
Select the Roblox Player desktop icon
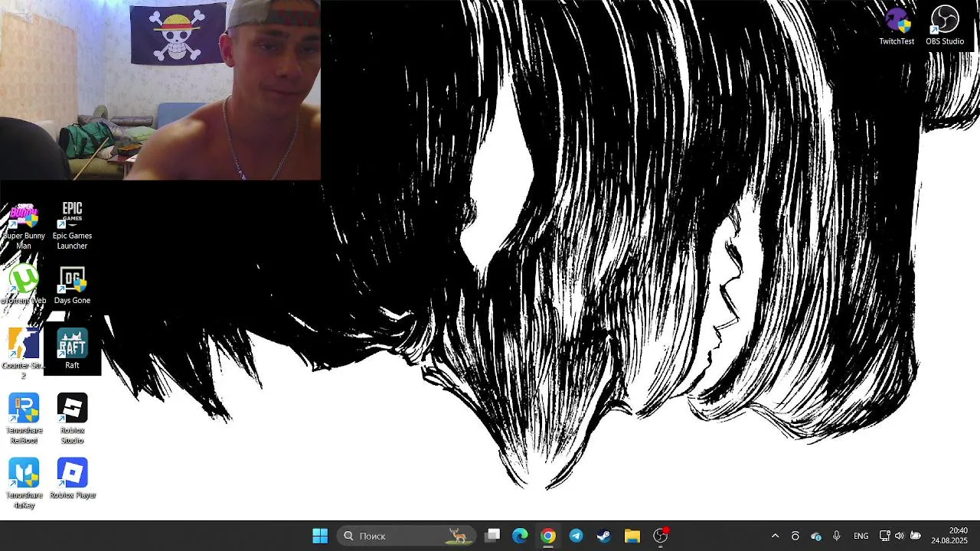coord(72,479)
